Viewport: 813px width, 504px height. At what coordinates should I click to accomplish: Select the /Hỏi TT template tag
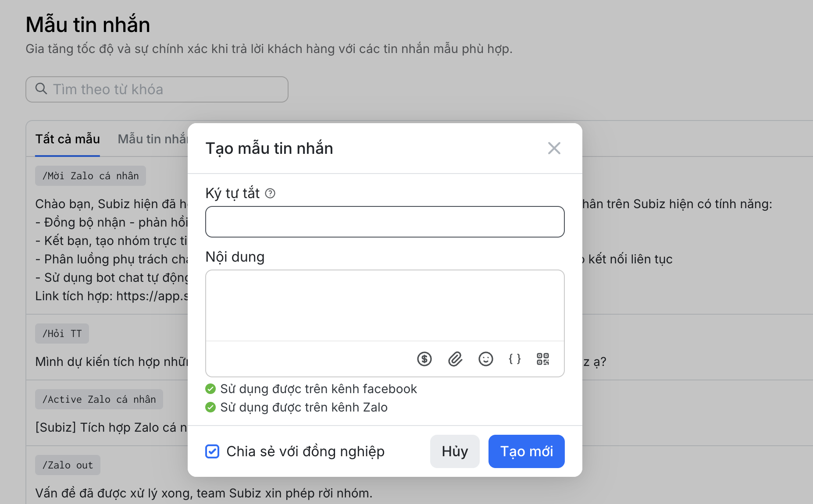click(x=62, y=334)
